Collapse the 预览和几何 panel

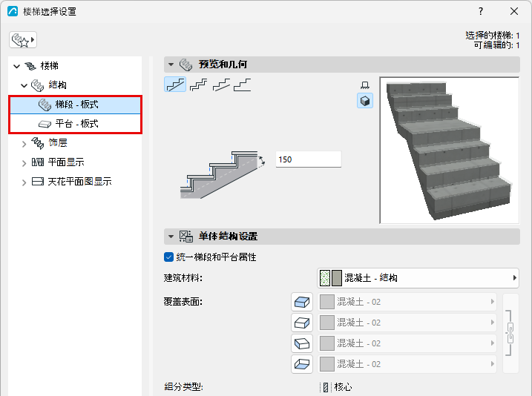(x=171, y=65)
